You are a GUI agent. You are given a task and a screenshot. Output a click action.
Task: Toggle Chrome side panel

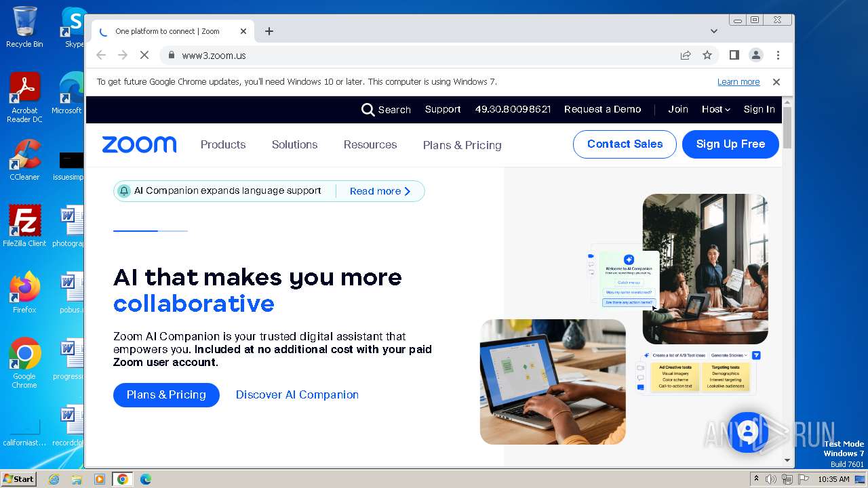click(x=734, y=56)
